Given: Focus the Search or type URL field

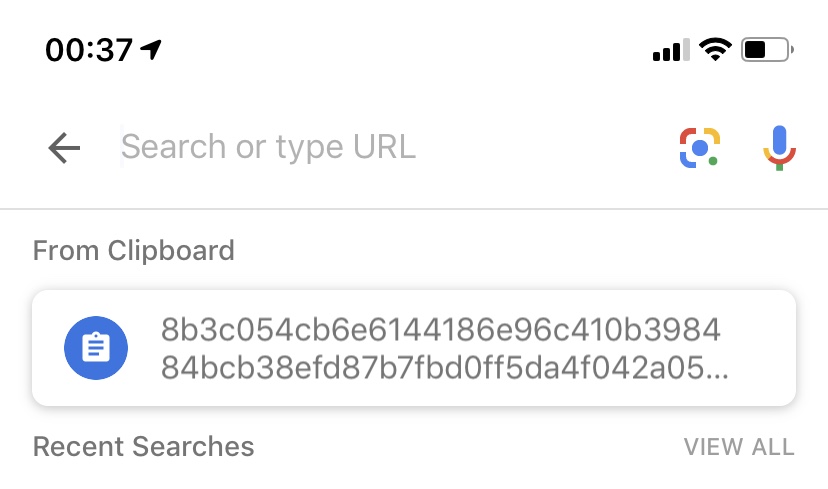Looking at the screenshot, I should [380, 148].
